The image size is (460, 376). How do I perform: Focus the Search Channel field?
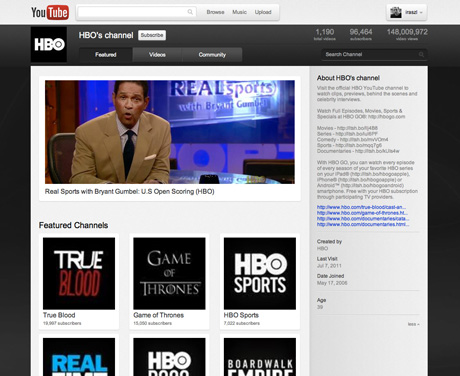[374, 54]
